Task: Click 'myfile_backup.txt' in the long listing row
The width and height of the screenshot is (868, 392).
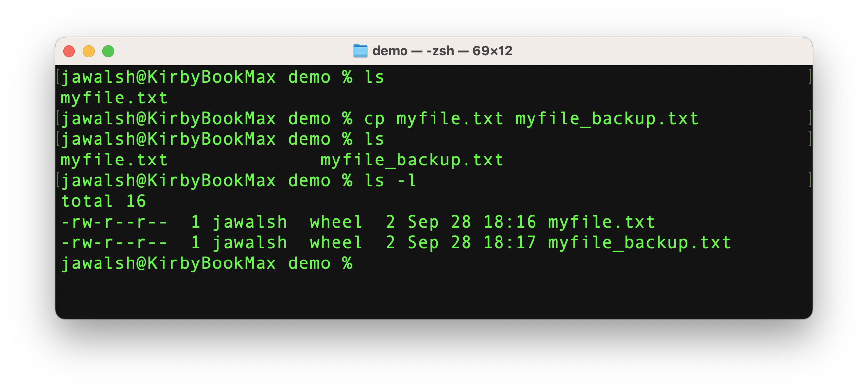Action: [639, 243]
